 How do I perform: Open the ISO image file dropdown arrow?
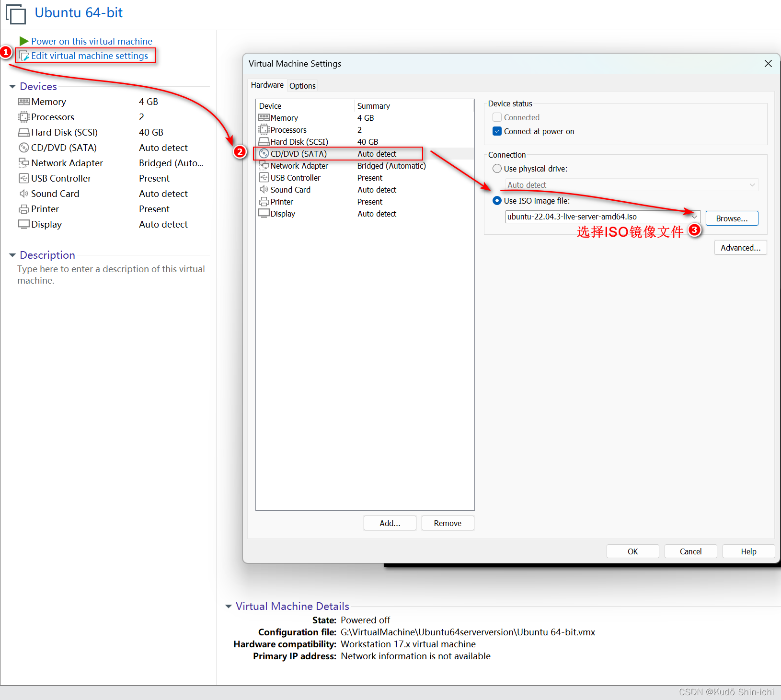click(694, 217)
